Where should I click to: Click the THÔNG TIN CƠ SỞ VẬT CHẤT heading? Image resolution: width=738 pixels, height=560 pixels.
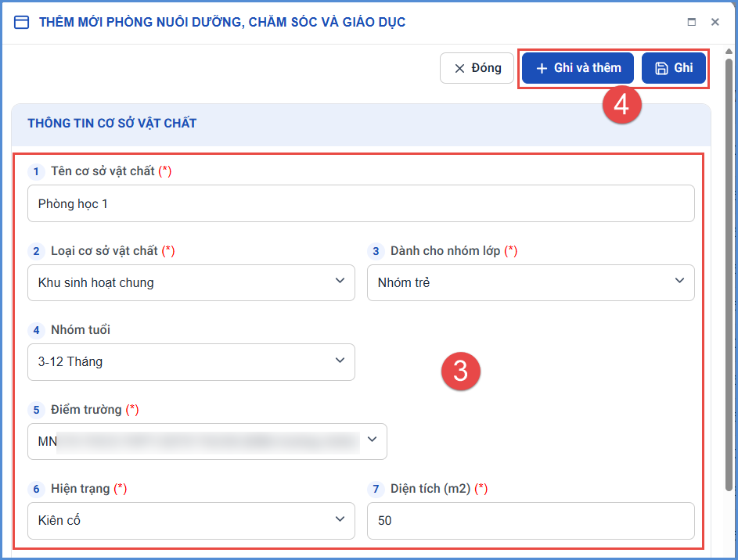point(112,124)
